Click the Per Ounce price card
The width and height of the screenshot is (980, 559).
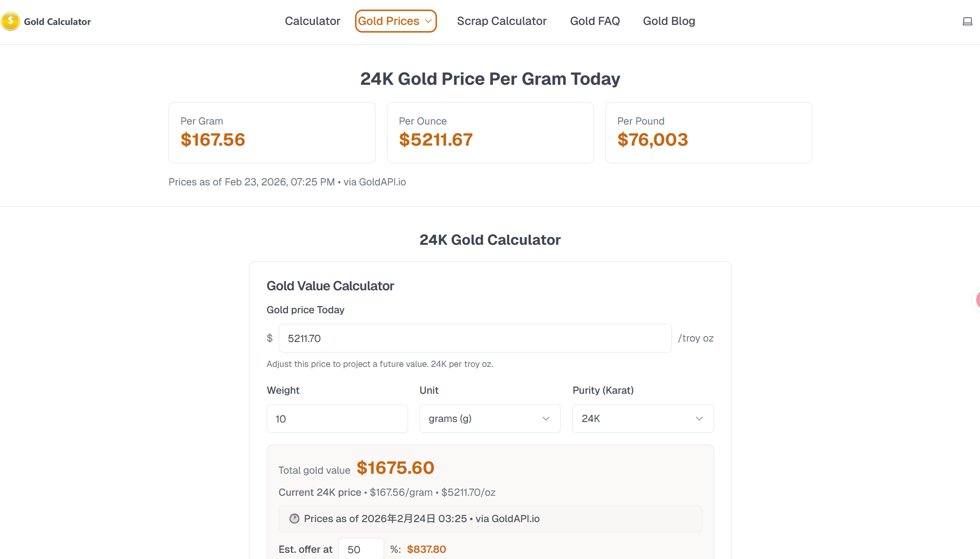coord(490,133)
